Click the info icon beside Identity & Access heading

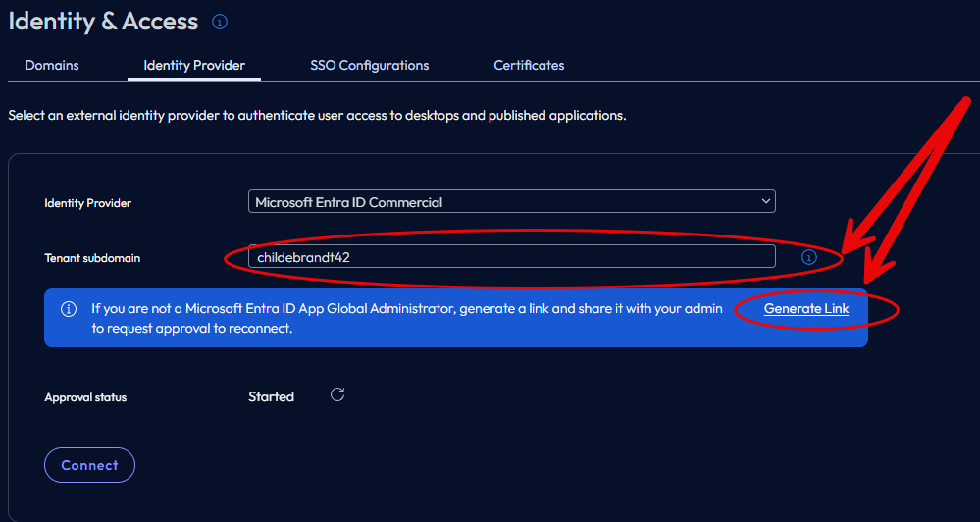point(220,21)
